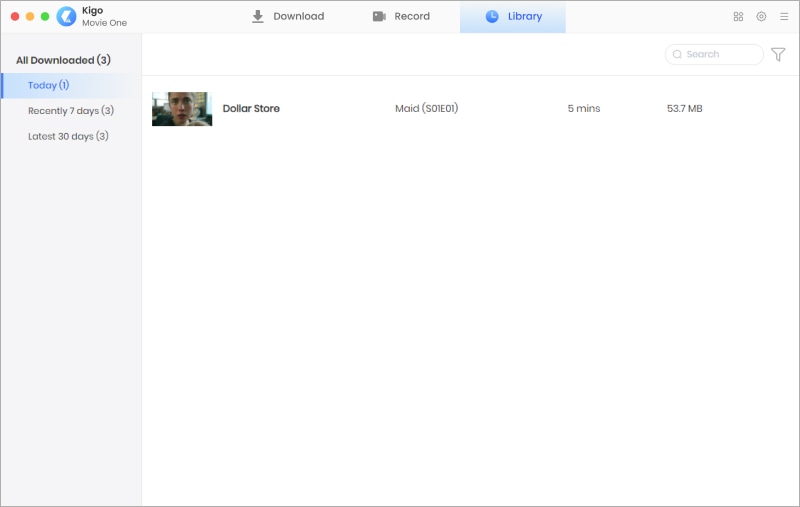Click the 5 mins duration text

(x=584, y=108)
